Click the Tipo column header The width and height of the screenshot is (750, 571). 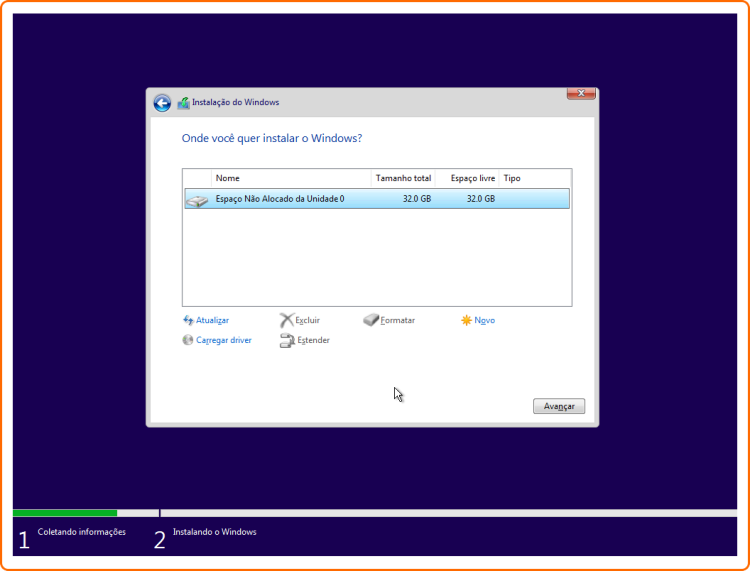coord(535,178)
